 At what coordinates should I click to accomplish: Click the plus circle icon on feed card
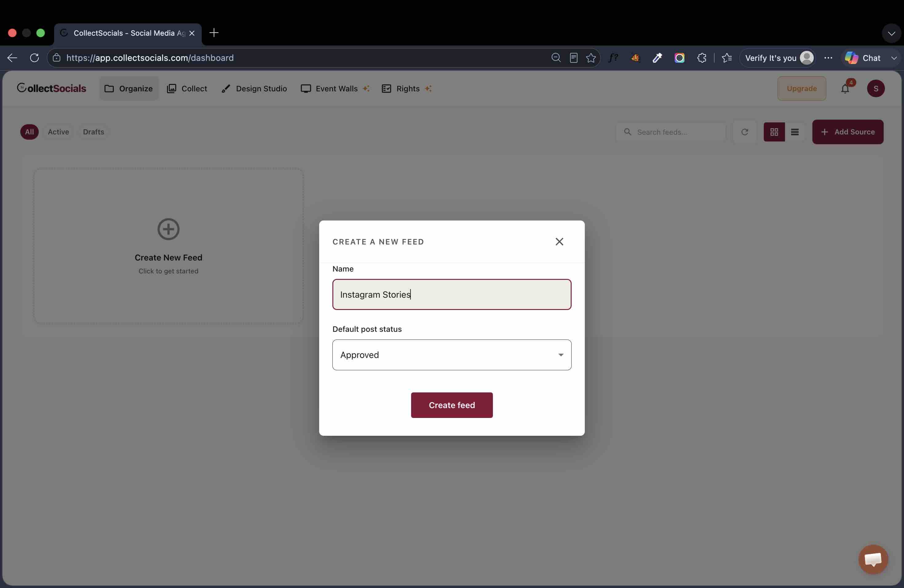(168, 229)
